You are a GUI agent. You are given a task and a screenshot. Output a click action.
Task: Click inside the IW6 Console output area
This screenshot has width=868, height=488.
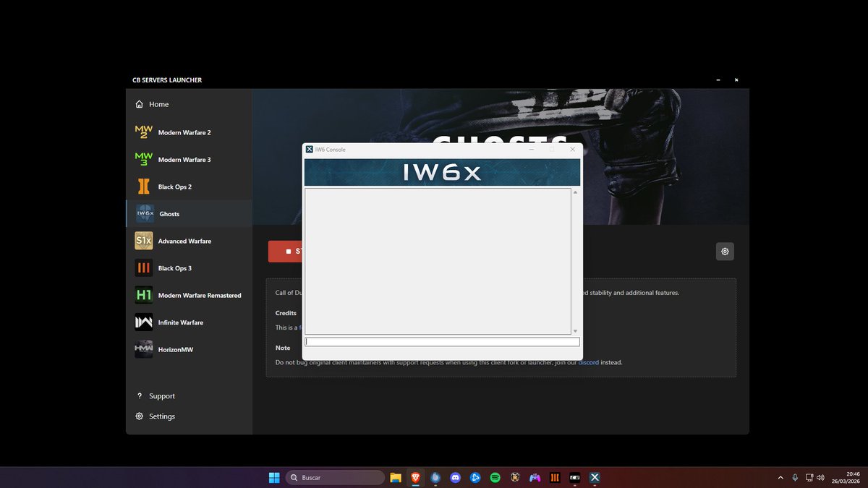point(438,261)
